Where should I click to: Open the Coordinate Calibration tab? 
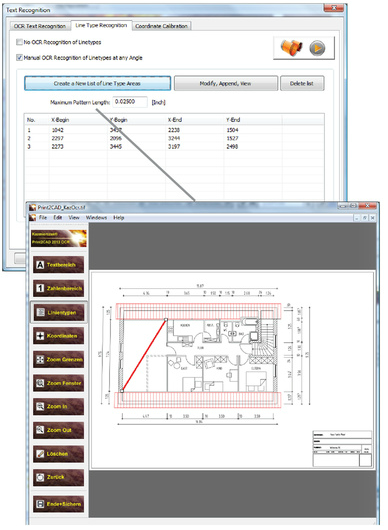coord(161,26)
